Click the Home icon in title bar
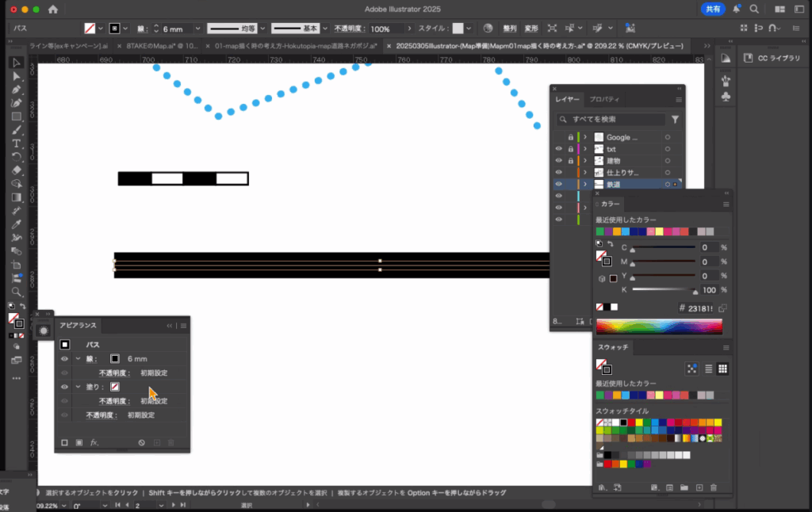 53,10
